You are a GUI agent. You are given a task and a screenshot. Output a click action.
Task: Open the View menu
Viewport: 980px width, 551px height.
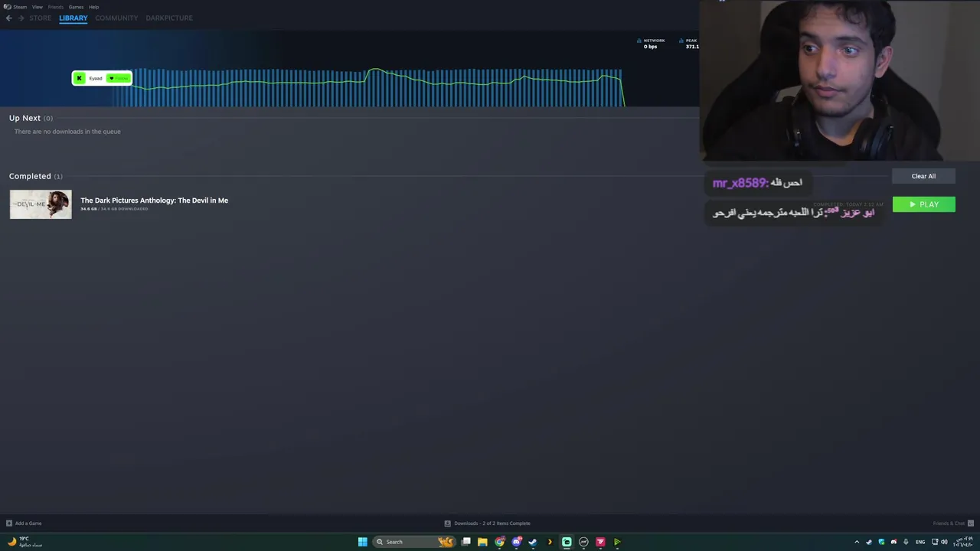pyautogui.click(x=37, y=7)
